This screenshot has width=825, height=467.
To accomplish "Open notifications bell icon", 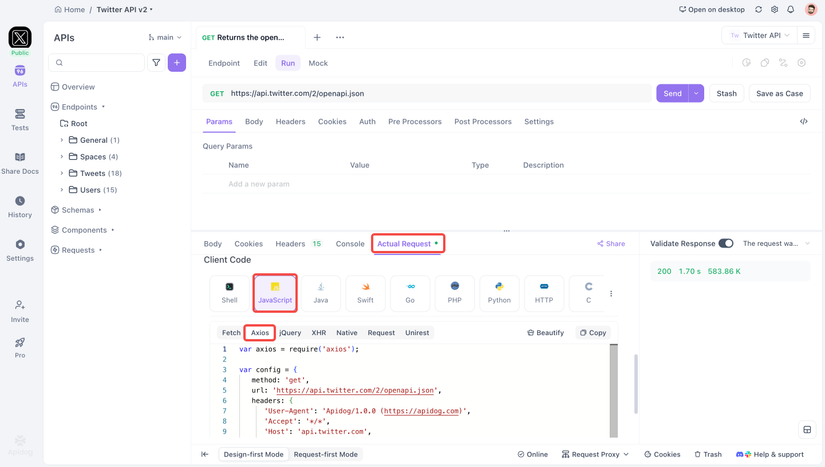I will tap(790, 9).
